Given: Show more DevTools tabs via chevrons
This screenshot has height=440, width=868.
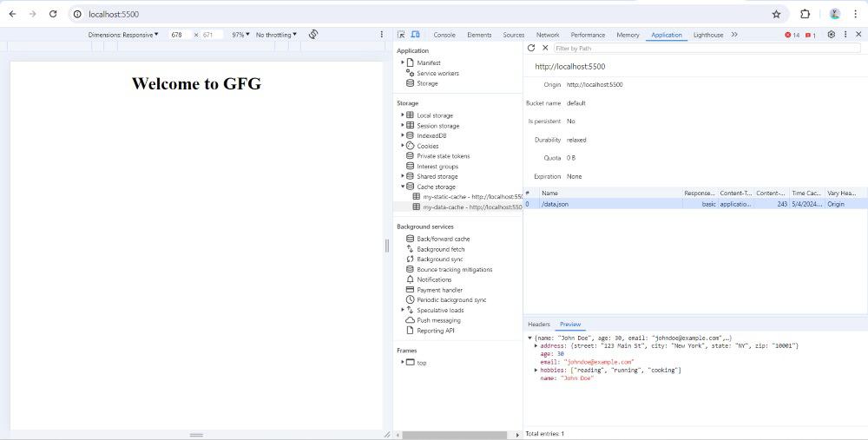Looking at the screenshot, I should pyautogui.click(x=734, y=35).
